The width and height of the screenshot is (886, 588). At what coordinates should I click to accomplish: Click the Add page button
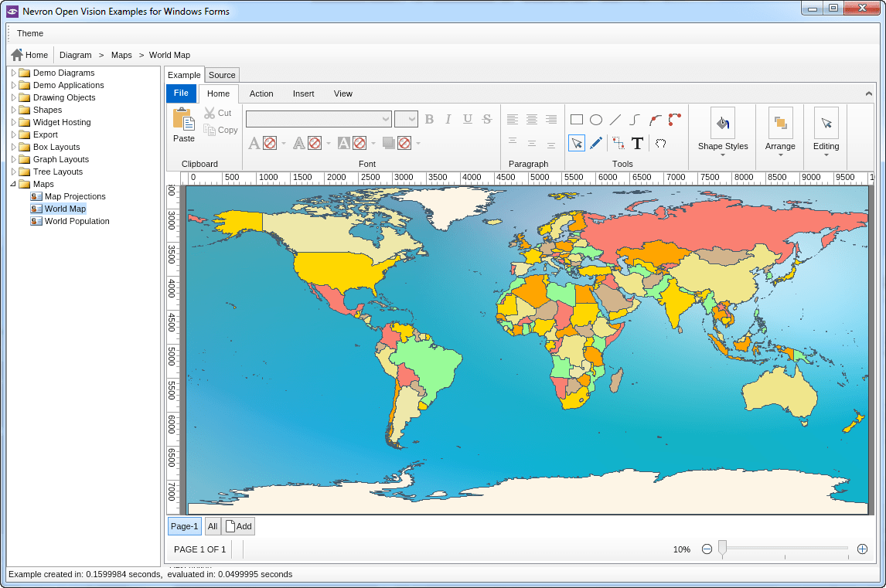(238, 526)
